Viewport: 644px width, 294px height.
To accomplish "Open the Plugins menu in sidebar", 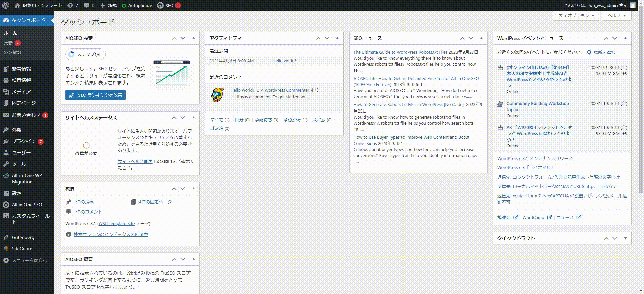I will [23, 141].
